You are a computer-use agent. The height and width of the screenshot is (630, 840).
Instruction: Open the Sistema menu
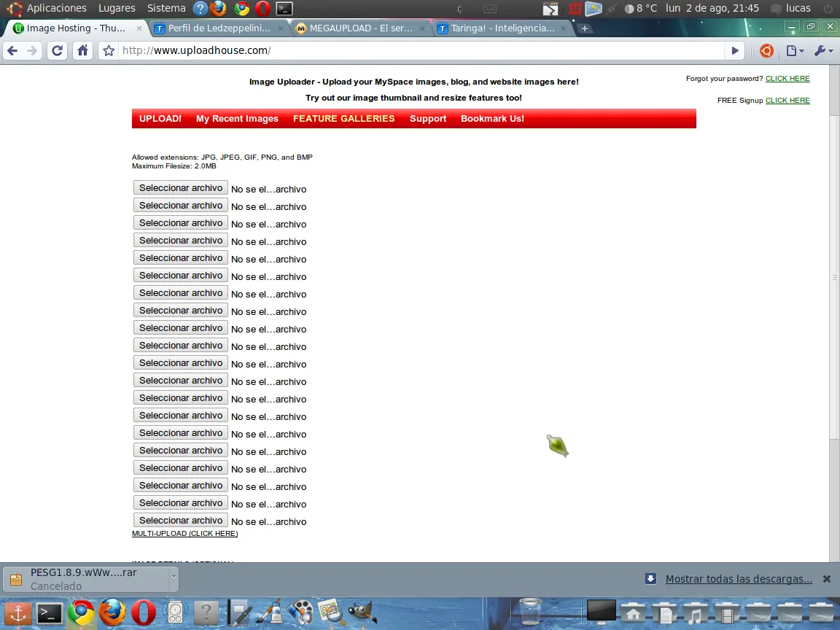166,8
